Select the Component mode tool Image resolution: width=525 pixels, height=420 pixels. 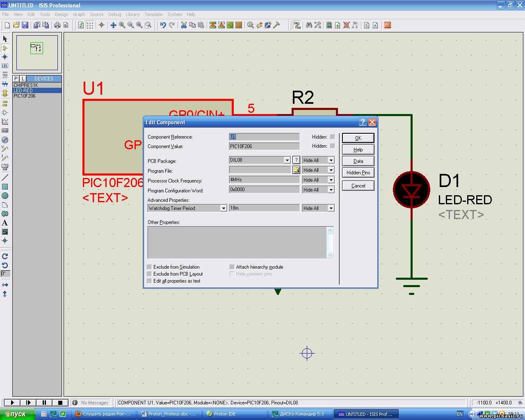click(5, 48)
